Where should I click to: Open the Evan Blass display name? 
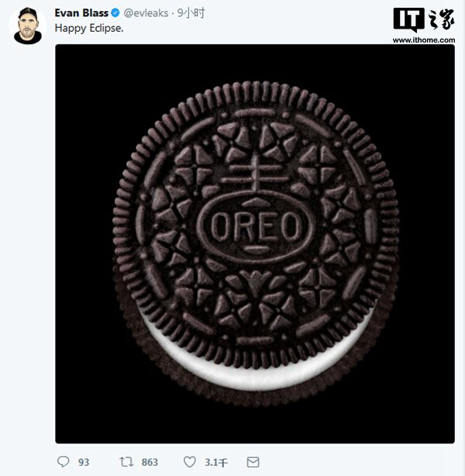pyautogui.click(x=81, y=12)
